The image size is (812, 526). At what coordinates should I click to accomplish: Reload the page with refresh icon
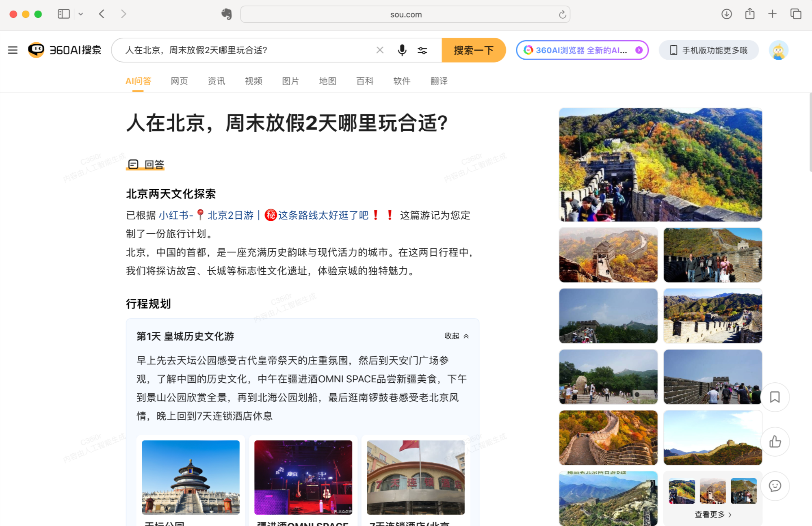(562, 15)
